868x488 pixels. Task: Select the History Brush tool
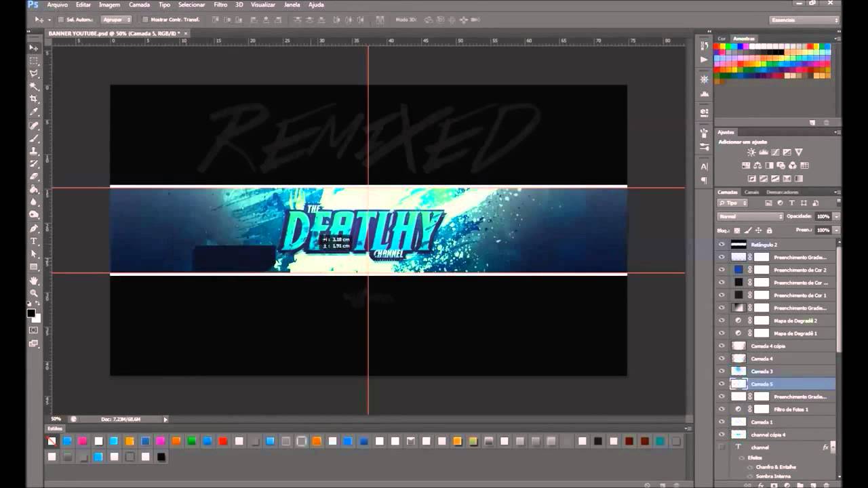[34, 164]
